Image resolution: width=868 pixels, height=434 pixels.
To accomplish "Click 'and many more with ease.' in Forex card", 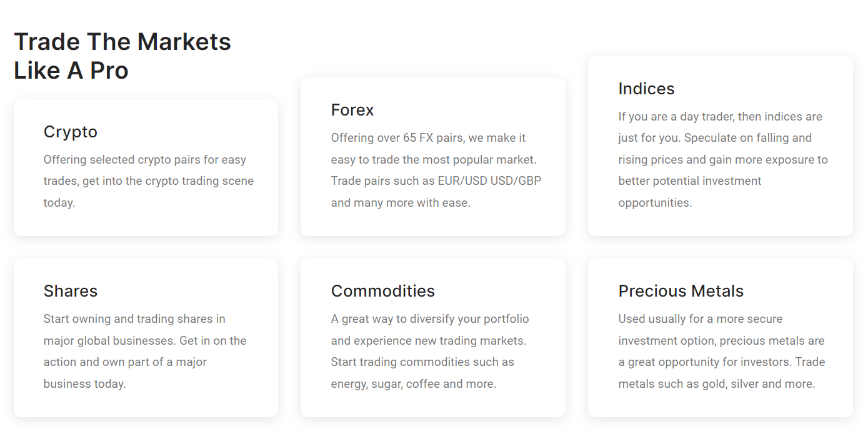I will 401,203.
